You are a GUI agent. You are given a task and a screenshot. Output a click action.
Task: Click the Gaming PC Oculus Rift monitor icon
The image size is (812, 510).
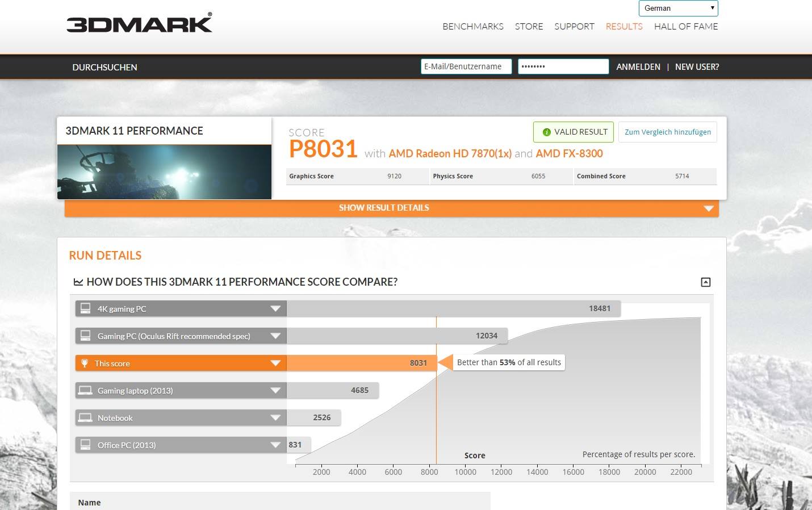point(85,336)
